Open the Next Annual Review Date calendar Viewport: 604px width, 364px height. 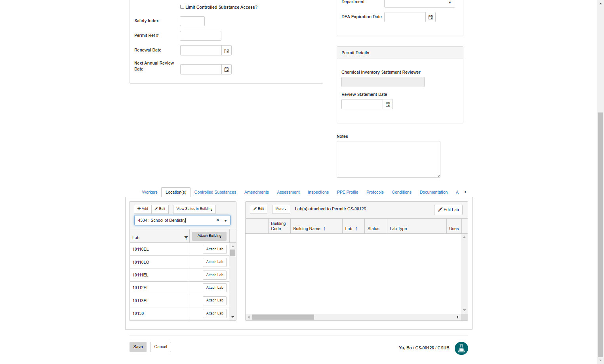(227, 70)
